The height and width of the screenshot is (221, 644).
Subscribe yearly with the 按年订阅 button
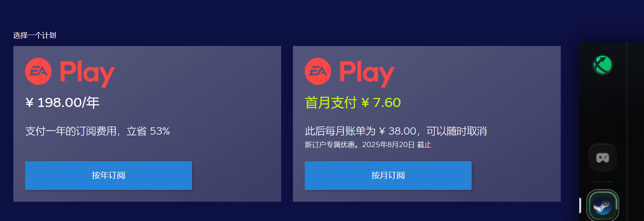coord(108,175)
